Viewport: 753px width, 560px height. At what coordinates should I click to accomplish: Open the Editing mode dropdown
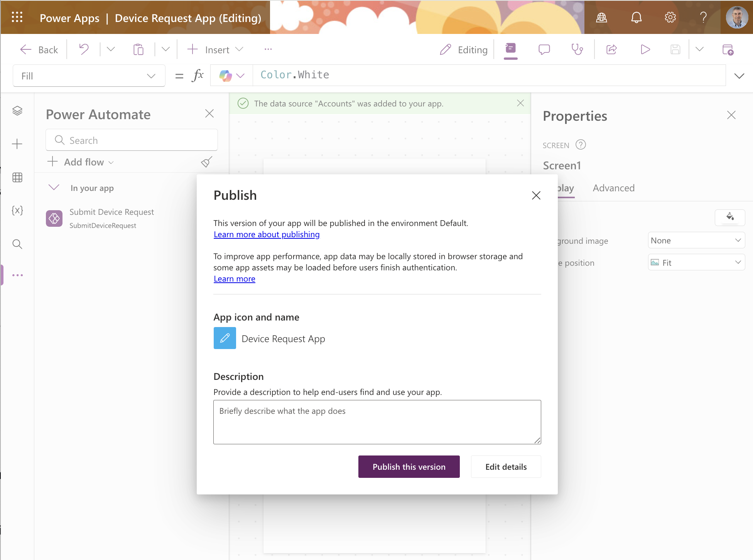pos(464,49)
